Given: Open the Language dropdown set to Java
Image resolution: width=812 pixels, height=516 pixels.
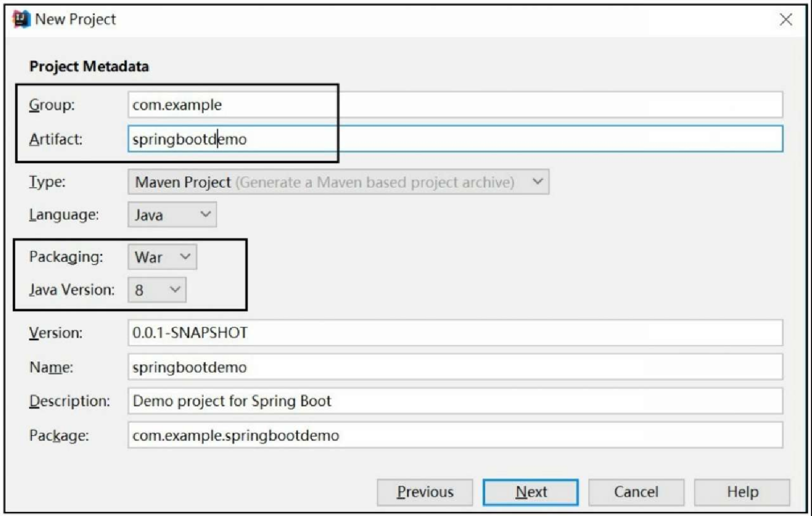Looking at the screenshot, I should (x=172, y=215).
